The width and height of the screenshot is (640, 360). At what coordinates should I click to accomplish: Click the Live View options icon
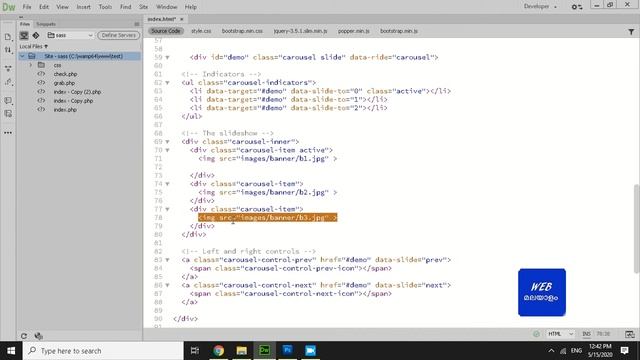pos(8,68)
